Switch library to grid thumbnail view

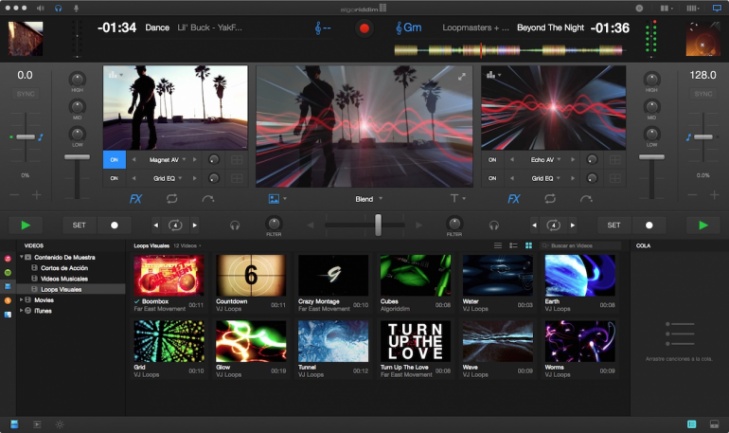529,246
